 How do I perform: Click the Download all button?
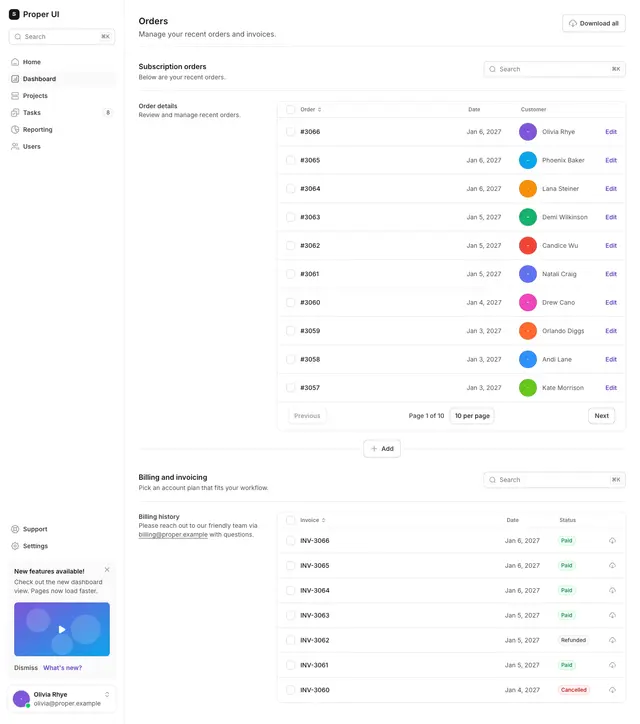pos(594,24)
